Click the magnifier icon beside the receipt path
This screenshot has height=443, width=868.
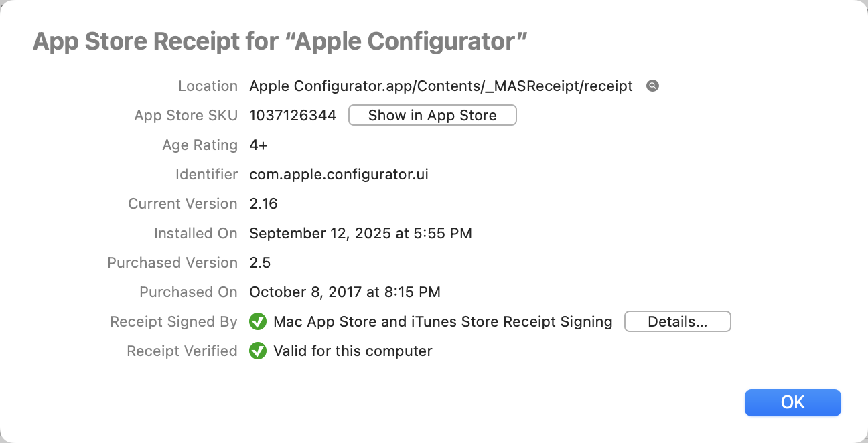[x=652, y=86]
